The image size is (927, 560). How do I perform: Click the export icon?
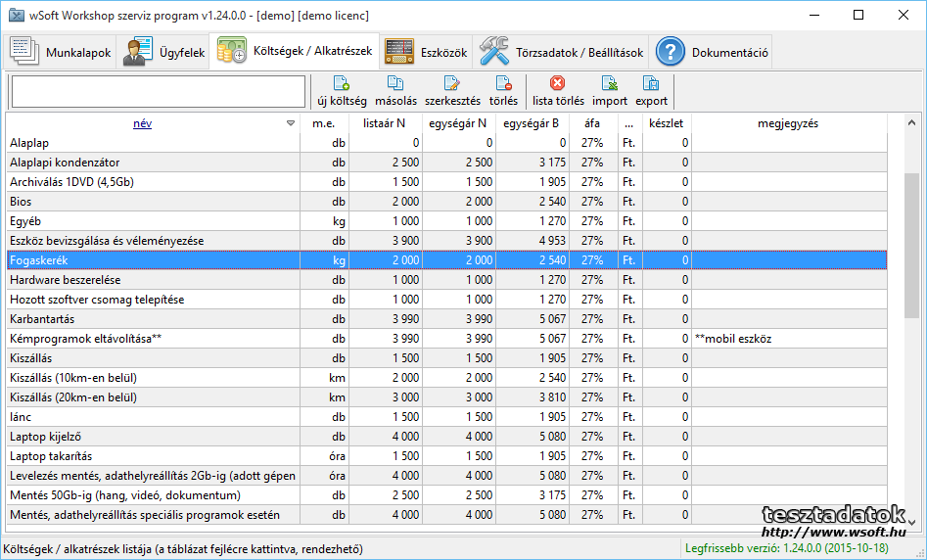click(x=651, y=83)
